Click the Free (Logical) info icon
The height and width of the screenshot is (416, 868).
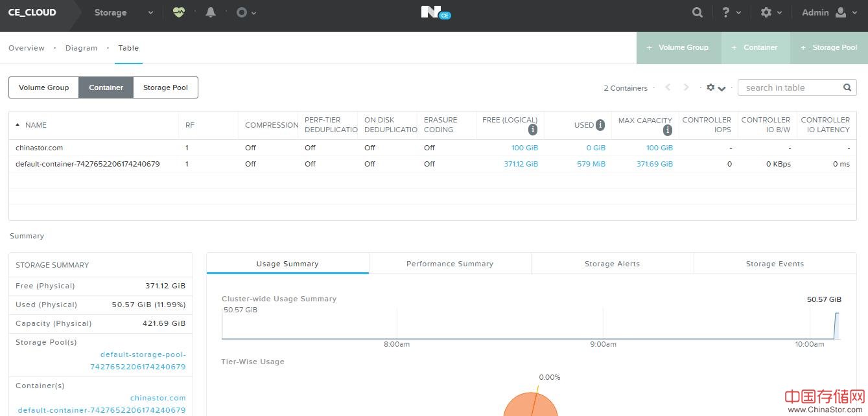(x=532, y=130)
